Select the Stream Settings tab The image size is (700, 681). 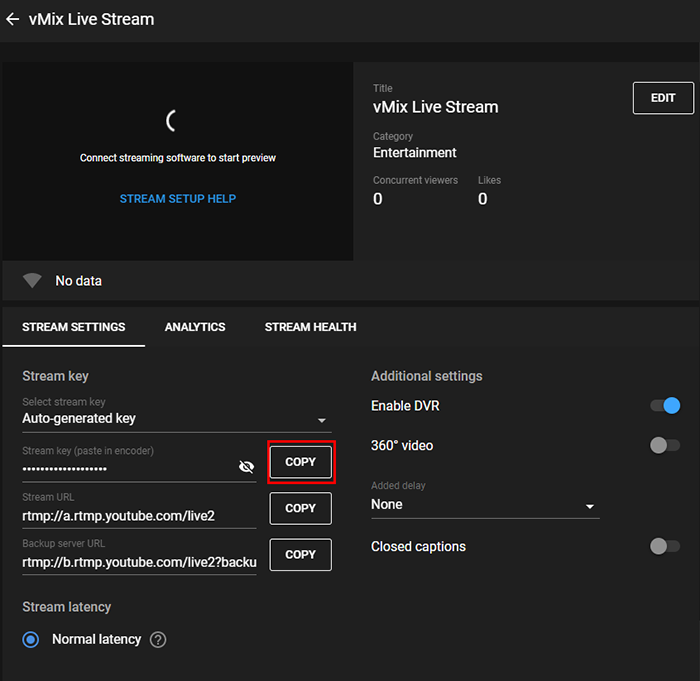pyautogui.click(x=74, y=327)
